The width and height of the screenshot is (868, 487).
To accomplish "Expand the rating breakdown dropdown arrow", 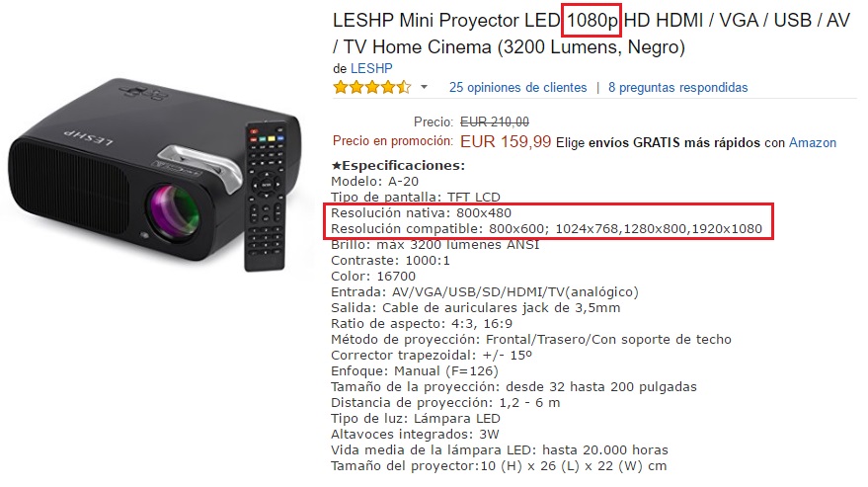I will 424,87.
